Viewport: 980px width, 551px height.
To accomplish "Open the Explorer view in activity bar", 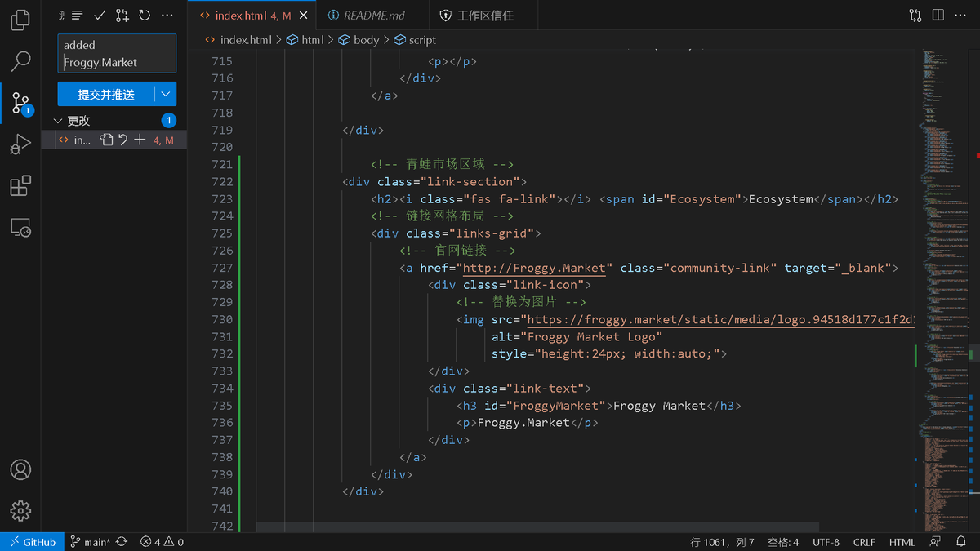I will coord(20,20).
